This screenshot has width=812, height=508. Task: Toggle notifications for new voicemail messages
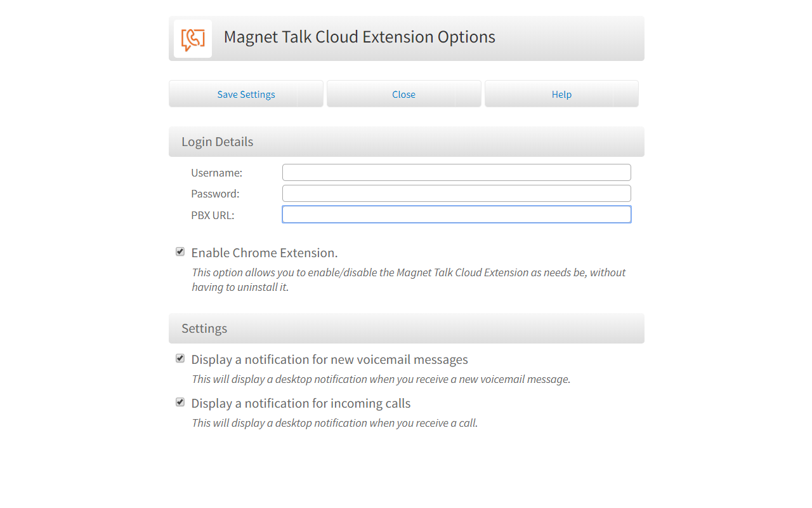pyautogui.click(x=180, y=358)
